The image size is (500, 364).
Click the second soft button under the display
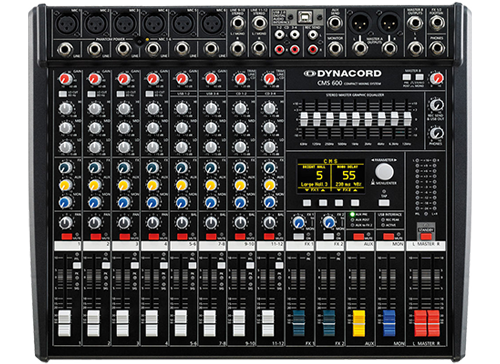pos(323,202)
